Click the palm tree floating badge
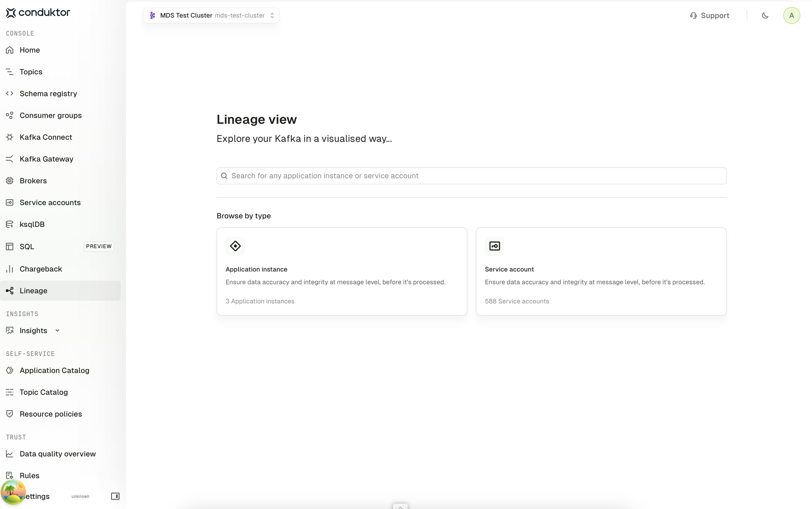The image size is (812, 509). pyautogui.click(x=13, y=492)
